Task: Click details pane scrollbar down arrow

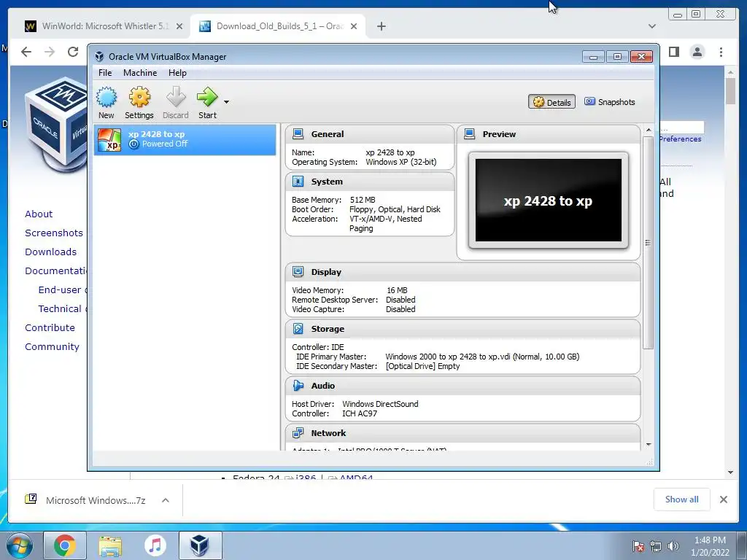Action: tap(649, 445)
